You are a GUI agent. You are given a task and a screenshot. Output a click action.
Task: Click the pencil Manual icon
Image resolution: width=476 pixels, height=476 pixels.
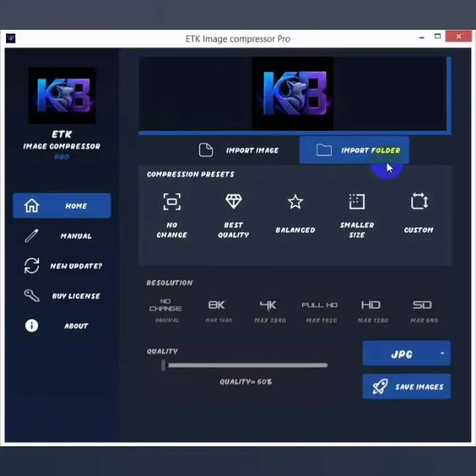click(x=32, y=235)
